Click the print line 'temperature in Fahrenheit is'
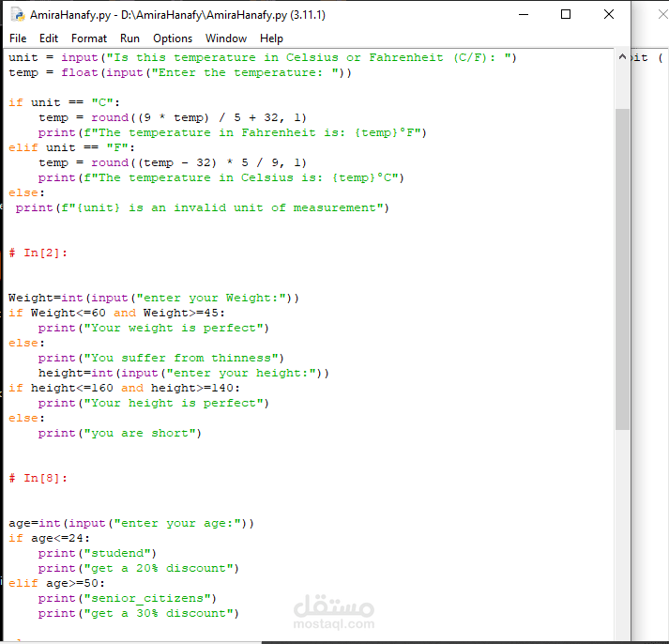This screenshot has width=669, height=644. point(232,132)
